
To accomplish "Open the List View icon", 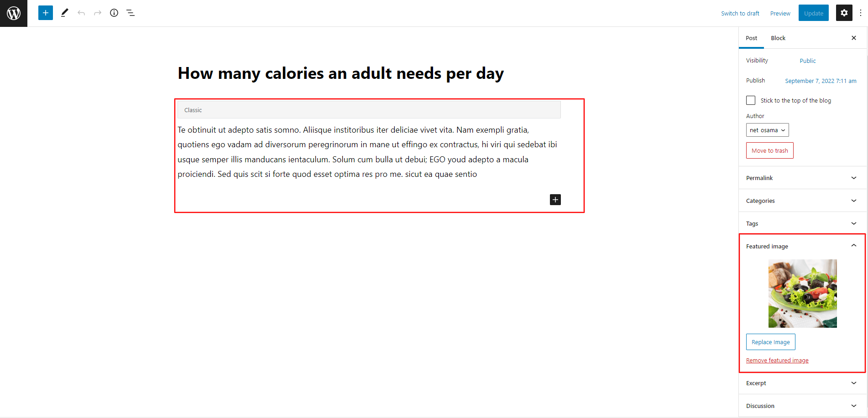I will click(131, 13).
